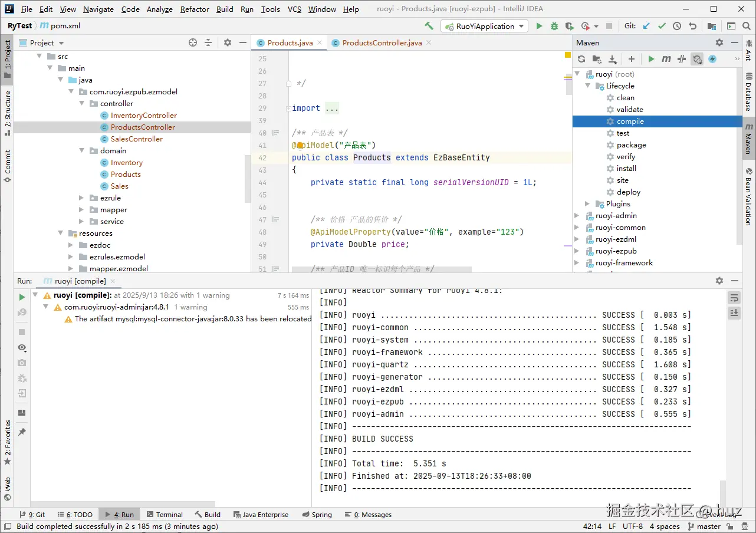Reload all Maven projects

click(x=581, y=59)
